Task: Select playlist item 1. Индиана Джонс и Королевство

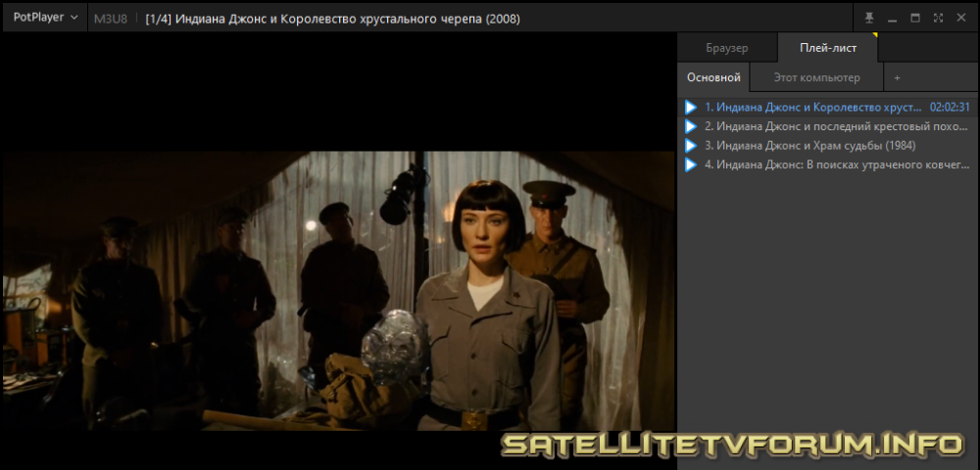Action: point(827,108)
